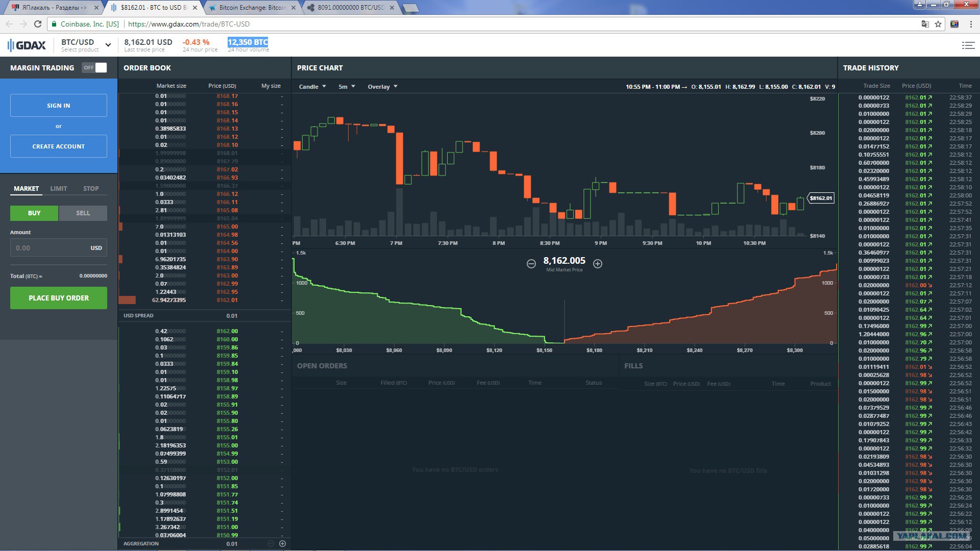The height and width of the screenshot is (551, 980).
Task: Select ask price 8168.17 in order book
Action: pyautogui.click(x=227, y=96)
